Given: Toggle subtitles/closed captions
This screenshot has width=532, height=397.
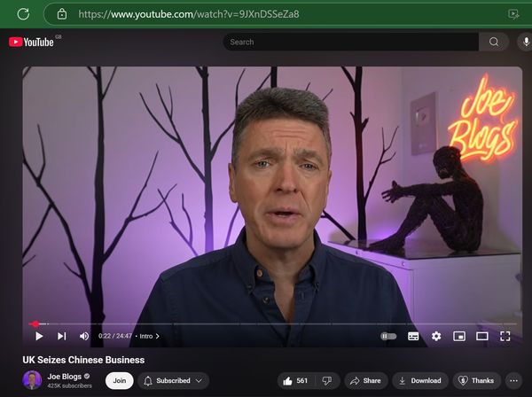Looking at the screenshot, I should pyautogui.click(x=413, y=336).
